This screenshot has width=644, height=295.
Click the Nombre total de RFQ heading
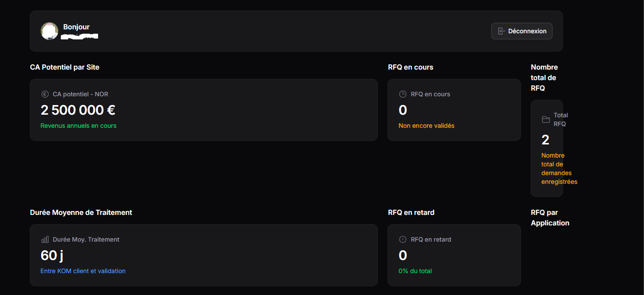point(544,77)
